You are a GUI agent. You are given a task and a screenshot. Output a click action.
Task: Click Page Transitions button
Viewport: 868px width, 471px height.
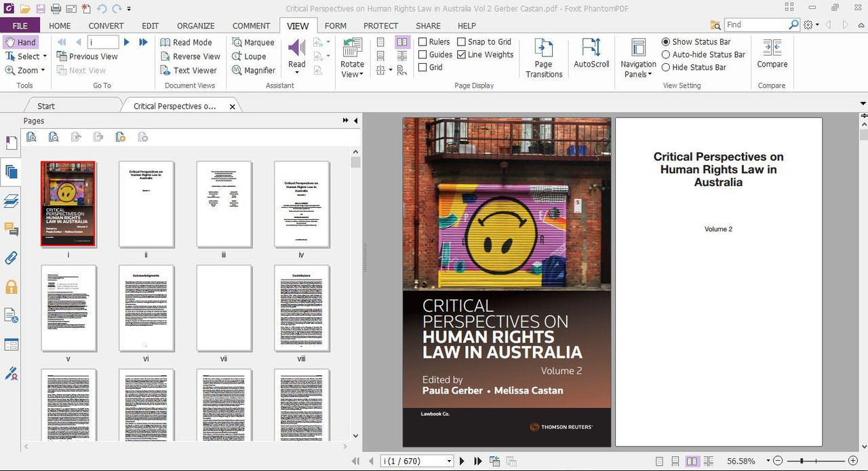(544, 58)
